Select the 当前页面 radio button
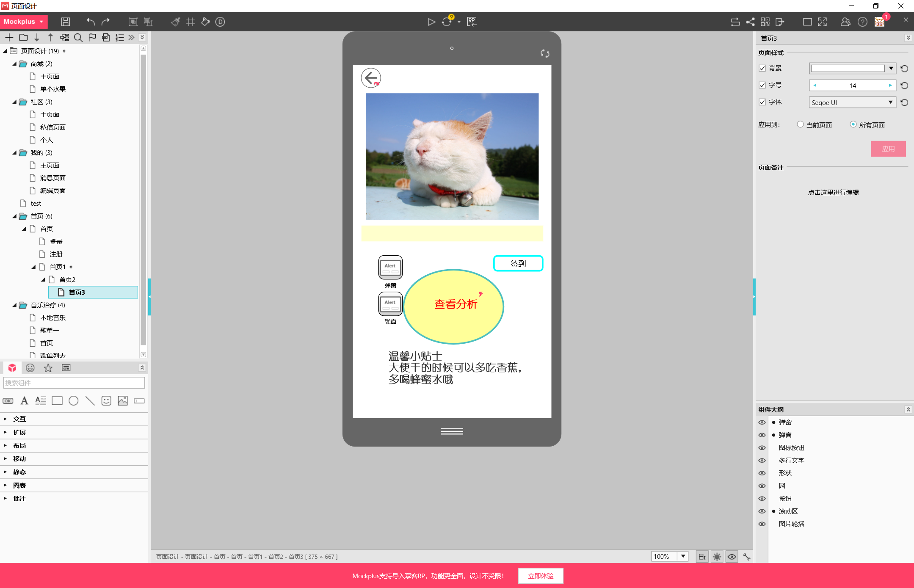Viewport: 914px width, 588px height. pyautogui.click(x=800, y=124)
